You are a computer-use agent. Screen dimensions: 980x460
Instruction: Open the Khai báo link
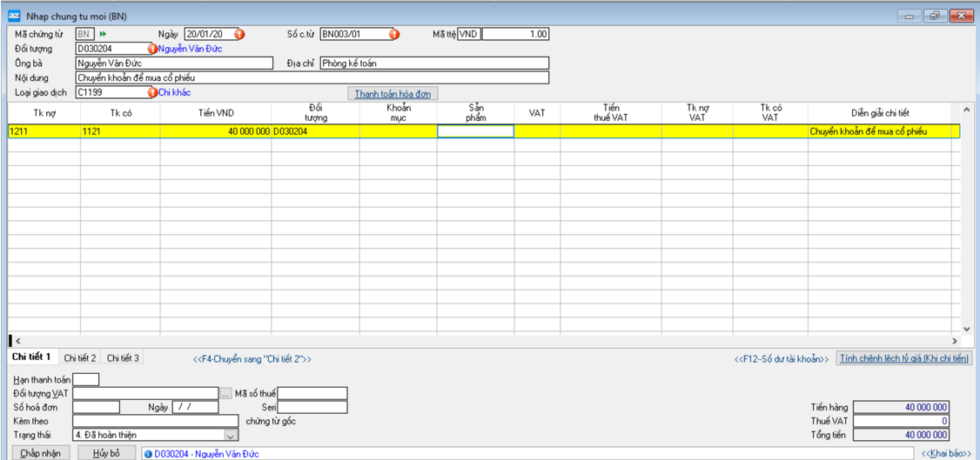946,454
